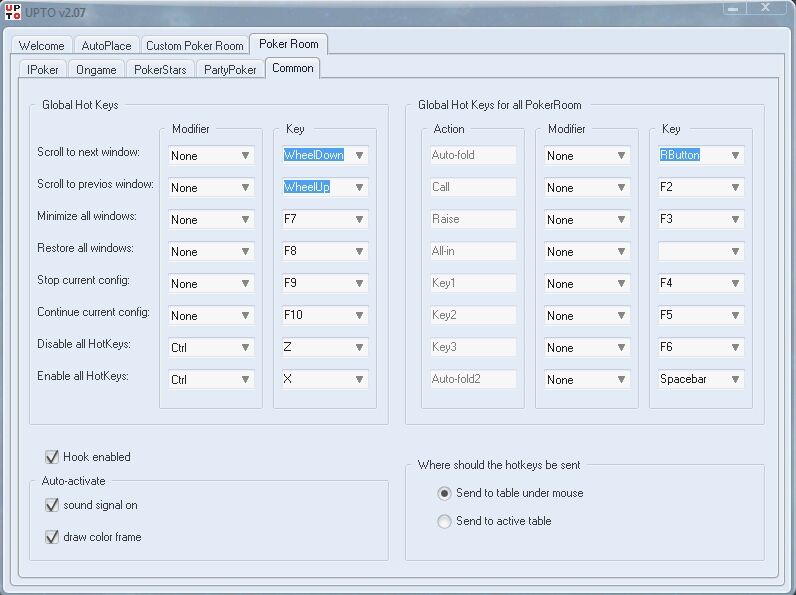Click the Call action field
796x595 pixels.
pos(473,187)
